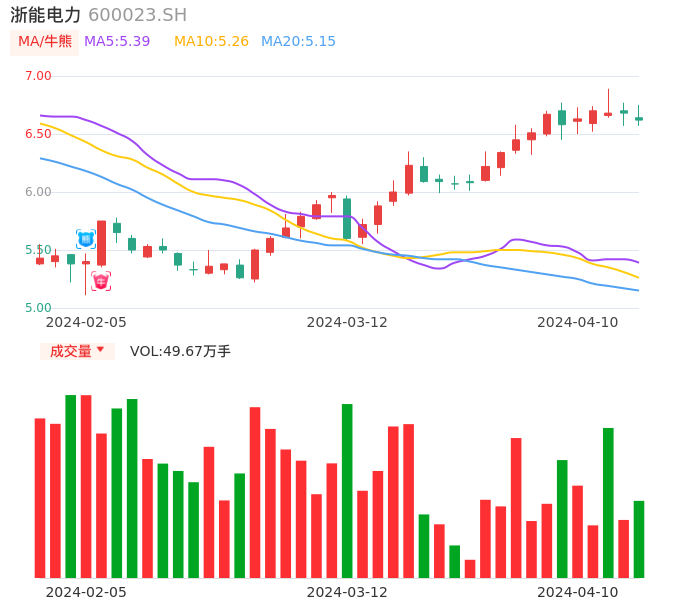Click the 2024-02-05 date under volume chart
The height and width of the screenshot is (606, 686).
tap(86, 592)
